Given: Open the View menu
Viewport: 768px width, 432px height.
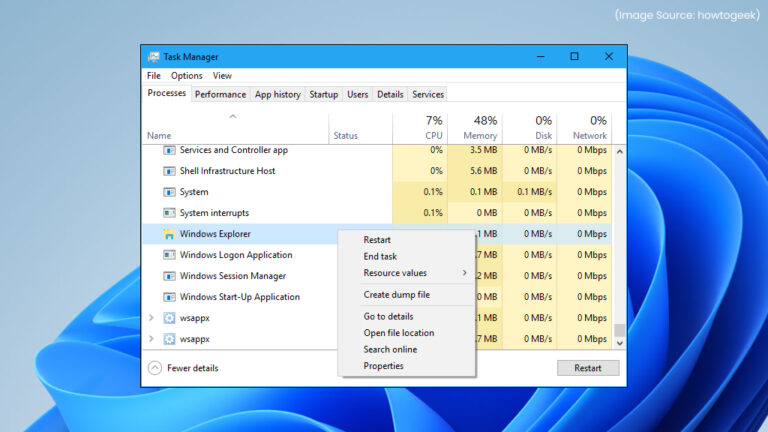Looking at the screenshot, I should 222,75.
